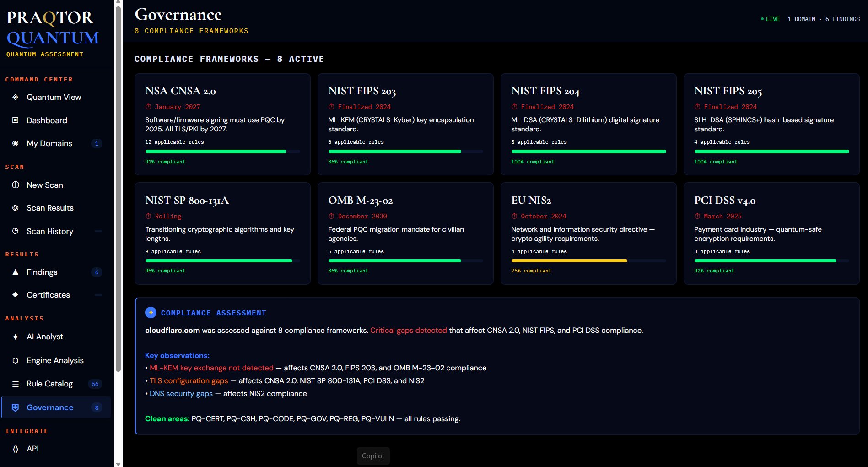Click the My Domains circle icon

[15, 143]
